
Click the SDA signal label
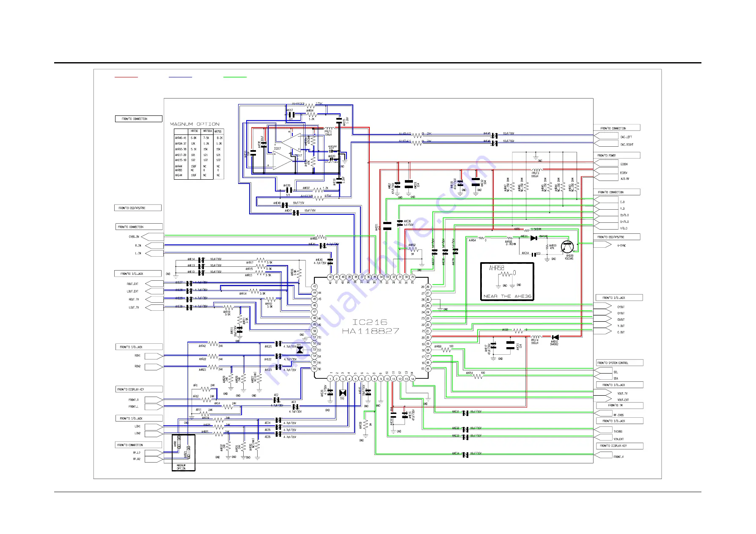point(616,378)
